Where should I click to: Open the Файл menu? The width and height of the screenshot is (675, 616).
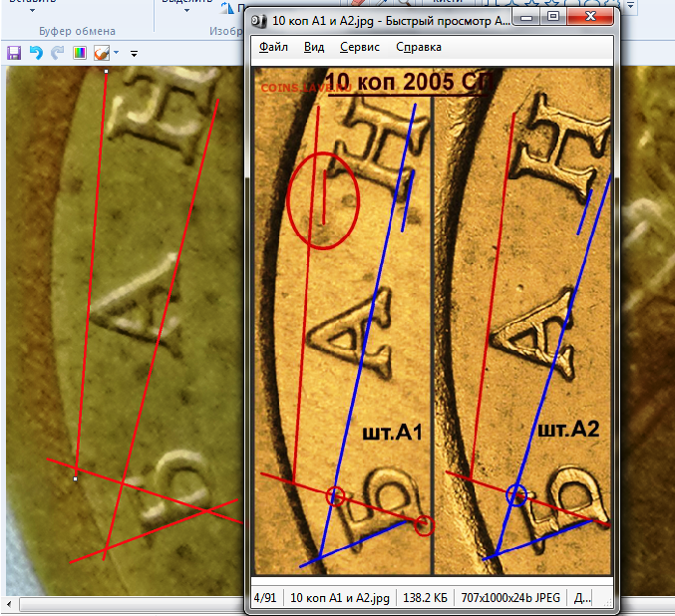pyautogui.click(x=275, y=47)
